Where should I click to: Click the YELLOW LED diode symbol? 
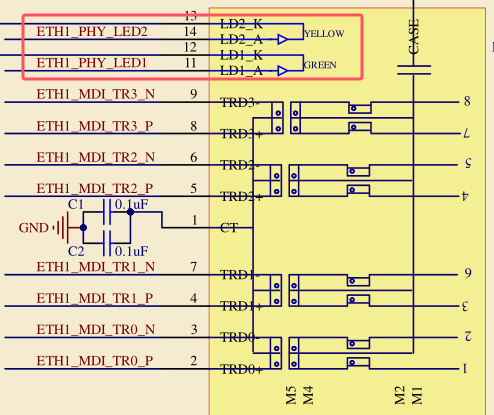click(283, 39)
